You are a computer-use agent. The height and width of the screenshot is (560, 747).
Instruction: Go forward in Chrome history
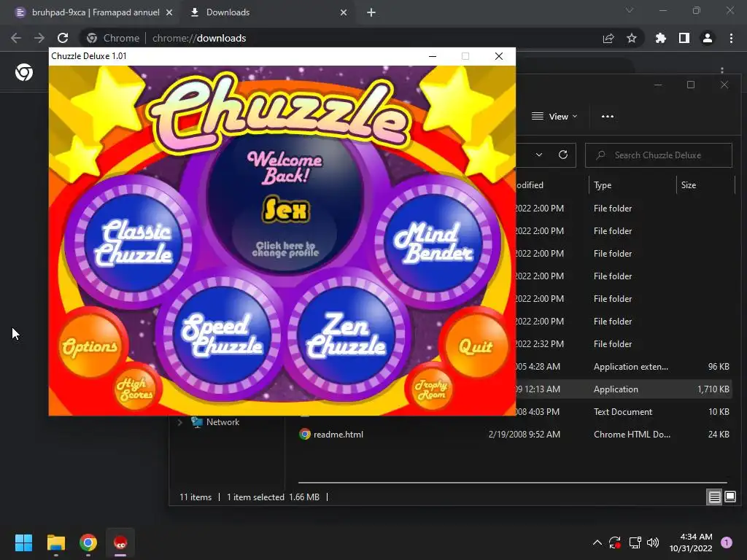point(39,38)
